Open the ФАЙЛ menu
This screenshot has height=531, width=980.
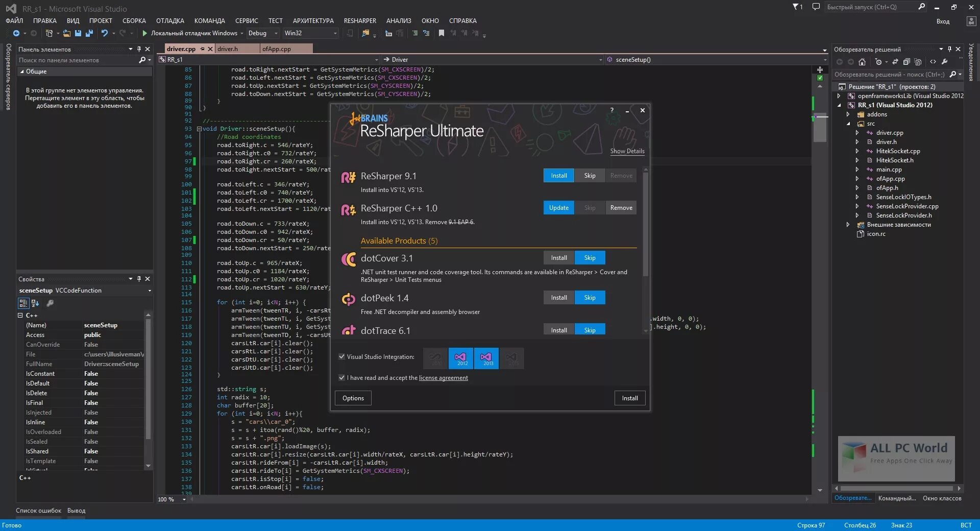(14, 21)
